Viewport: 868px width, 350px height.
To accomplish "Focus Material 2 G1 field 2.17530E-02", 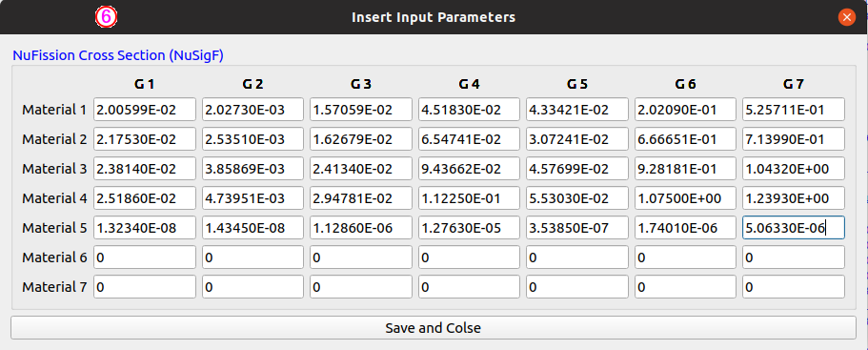I will pos(145,139).
